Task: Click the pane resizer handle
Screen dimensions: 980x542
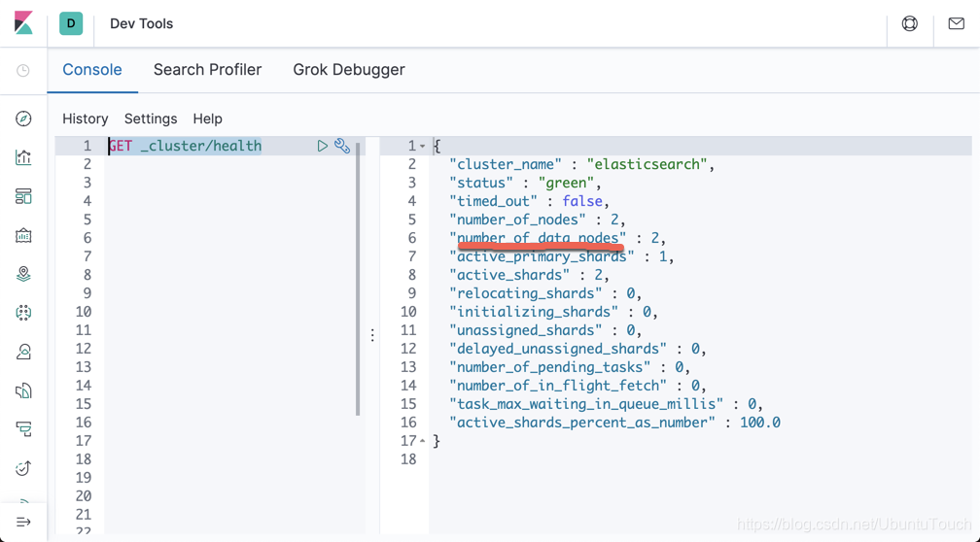Action: point(372,335)
